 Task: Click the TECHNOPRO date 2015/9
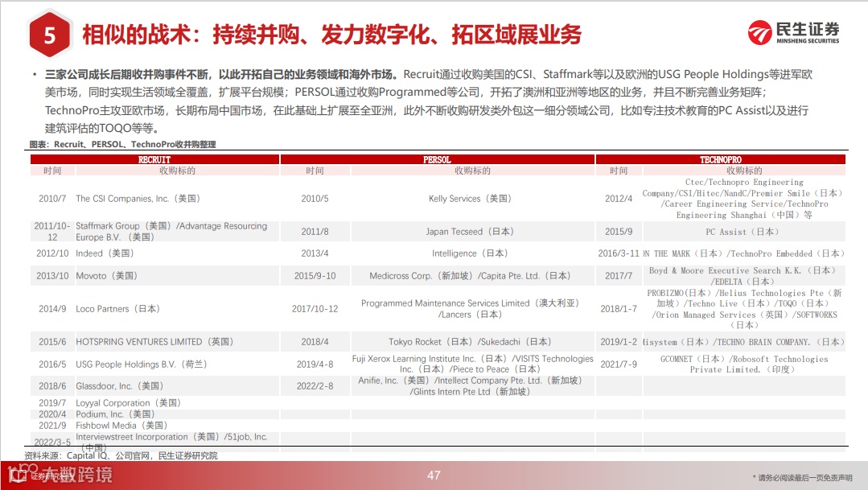pos(619,232)
